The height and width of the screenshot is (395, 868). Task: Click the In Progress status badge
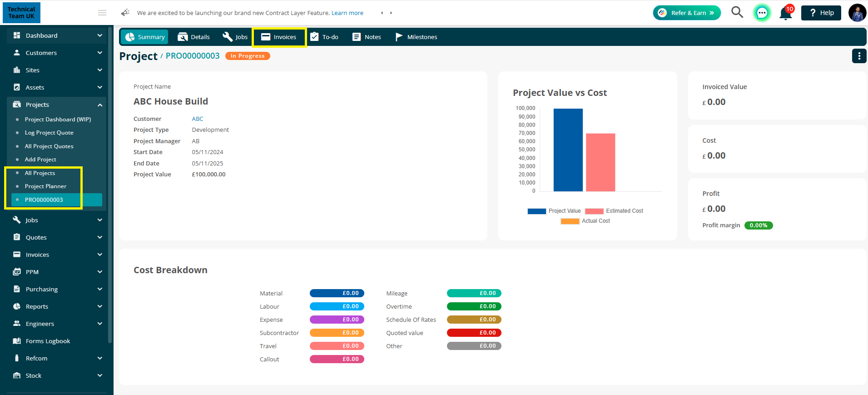coord(248,56)
